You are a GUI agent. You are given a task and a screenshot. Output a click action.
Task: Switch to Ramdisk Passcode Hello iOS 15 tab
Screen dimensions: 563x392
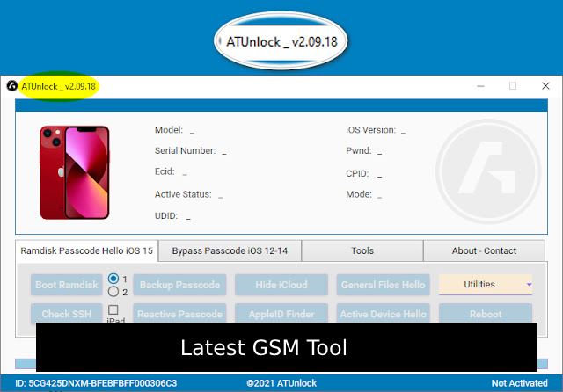tap(86, 250)
